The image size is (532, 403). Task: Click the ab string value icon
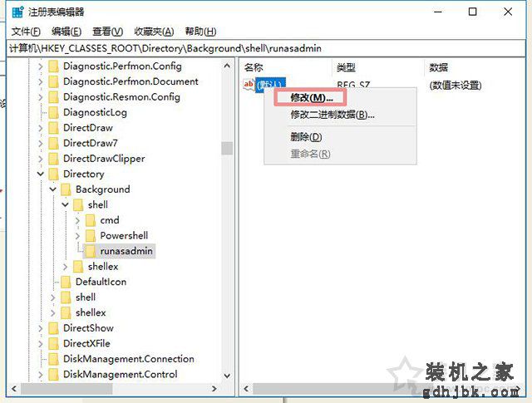(249, 84)
